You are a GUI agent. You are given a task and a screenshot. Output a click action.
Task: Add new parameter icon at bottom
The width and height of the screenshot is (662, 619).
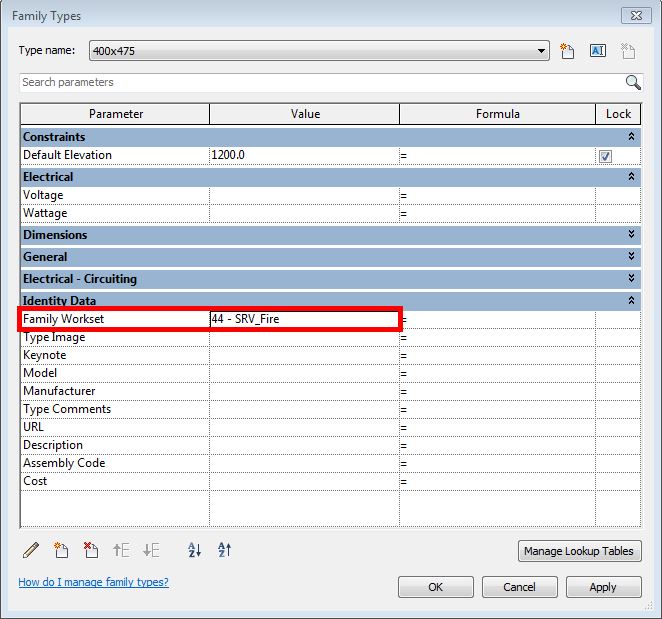pyautogui.click(x=61, y=550)
